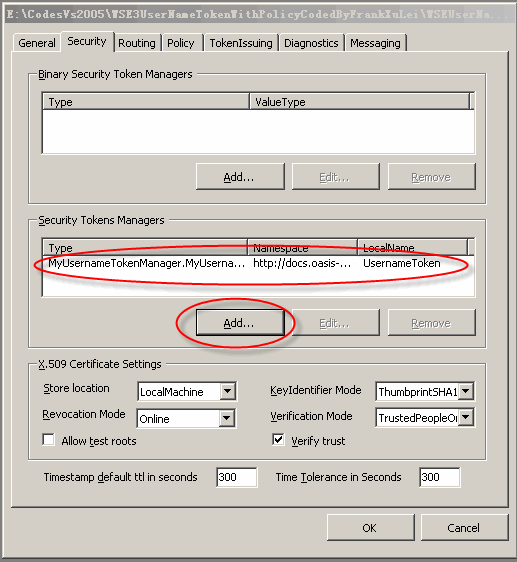Open the Verification Mode dropdown
The height and width of the screenshot is (562, 517).
466,417
